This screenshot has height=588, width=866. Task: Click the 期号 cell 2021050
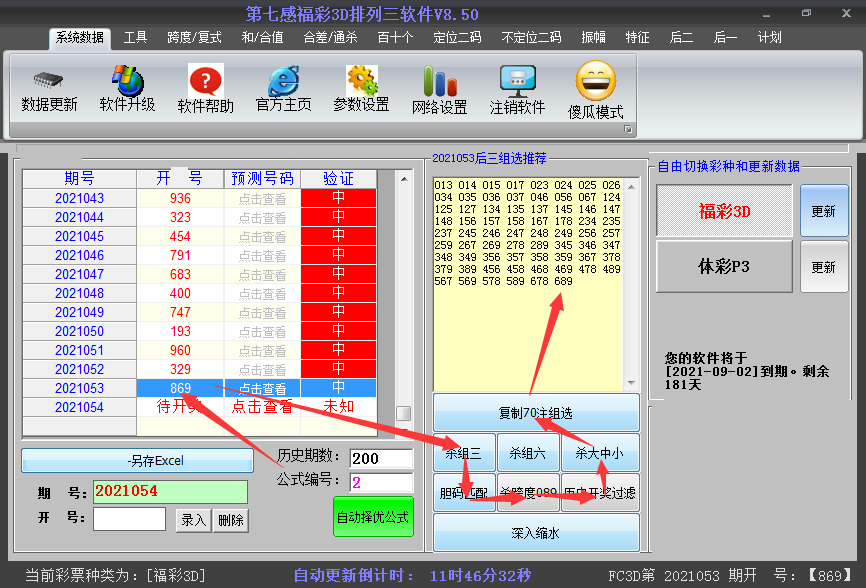80,331
